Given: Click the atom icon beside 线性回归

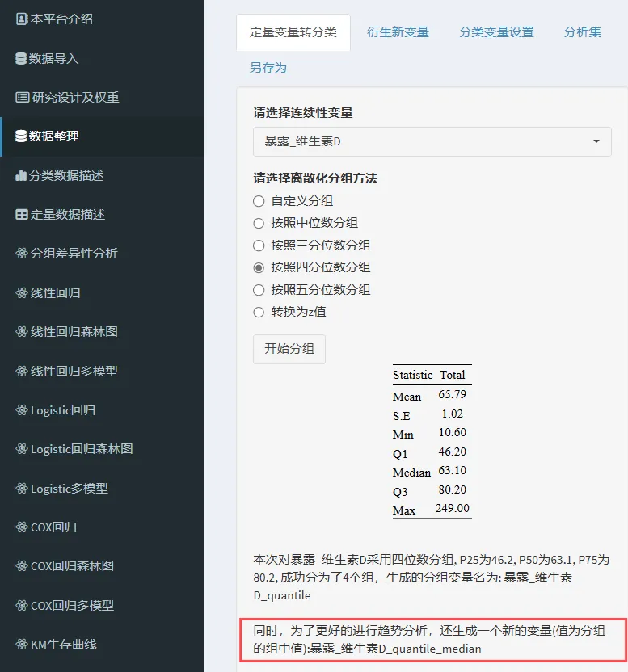Looking at the screenshot, I should 22,292.
